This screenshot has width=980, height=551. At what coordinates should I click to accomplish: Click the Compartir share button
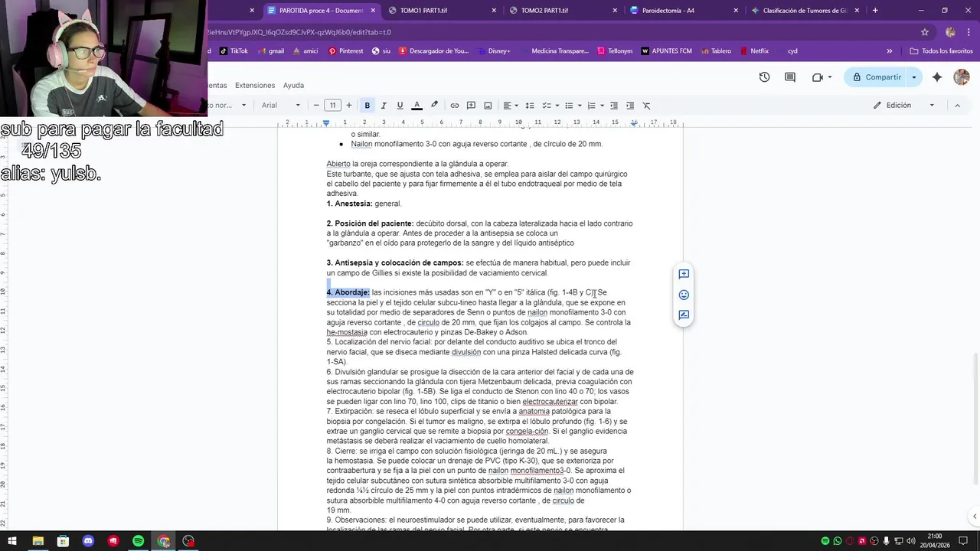pos(876,77)
